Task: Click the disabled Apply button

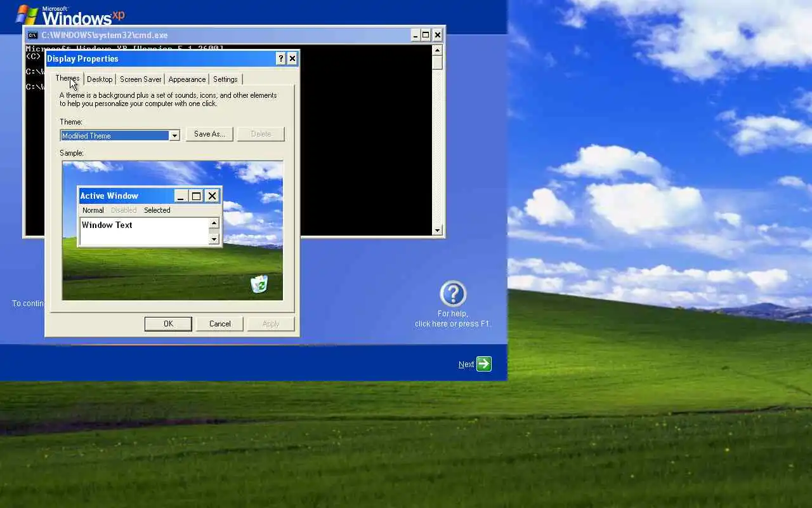Action: (271, 324)
